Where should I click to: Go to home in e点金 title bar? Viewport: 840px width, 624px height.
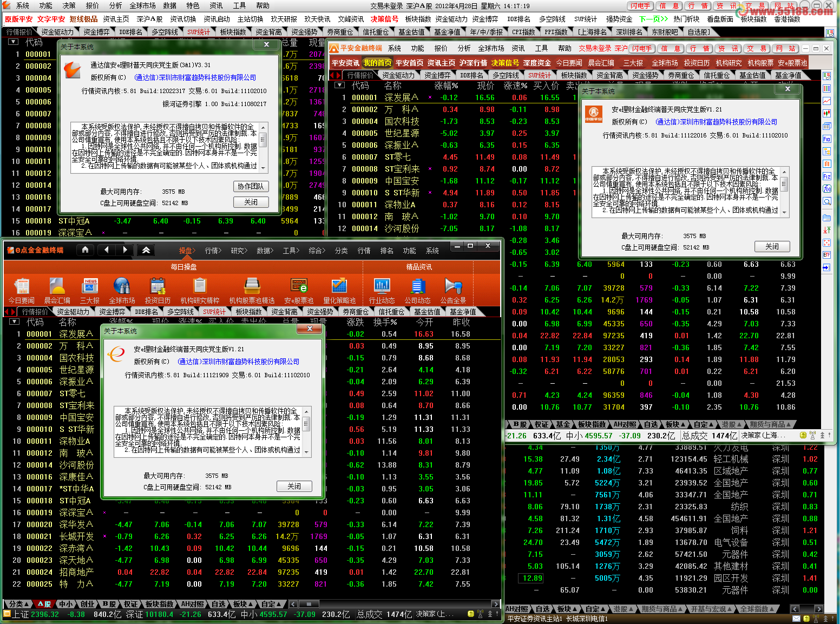click(85, 250)
